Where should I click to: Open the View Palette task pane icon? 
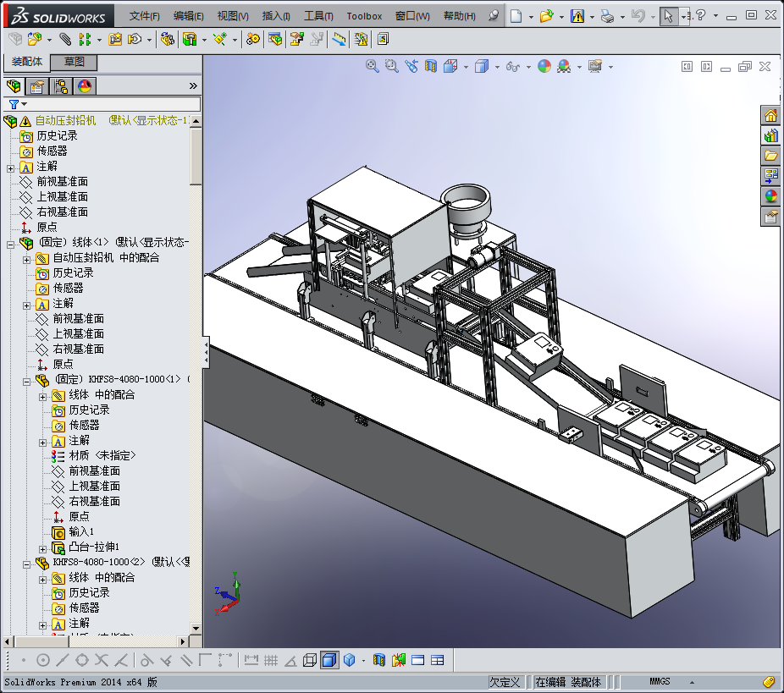pos(771,176)
